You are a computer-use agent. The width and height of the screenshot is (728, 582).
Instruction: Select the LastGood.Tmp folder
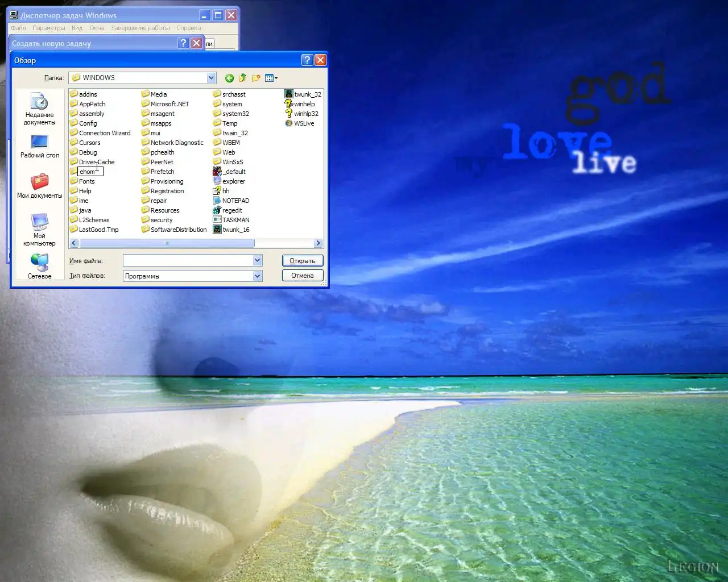[x=94, y=230]
